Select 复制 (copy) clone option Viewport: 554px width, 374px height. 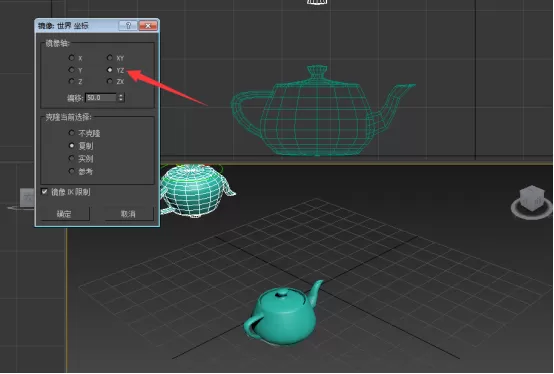(72, 146)
